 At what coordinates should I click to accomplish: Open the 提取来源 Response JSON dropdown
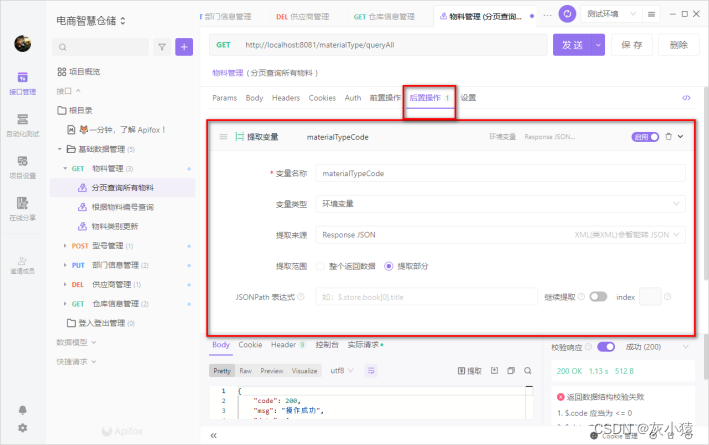[501, 235]
